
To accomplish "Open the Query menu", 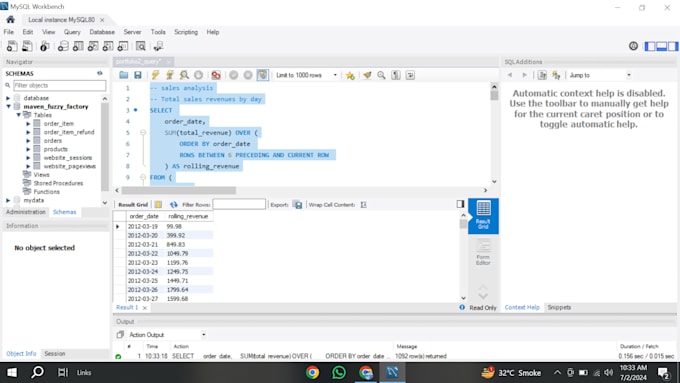I will pos(72,32).
